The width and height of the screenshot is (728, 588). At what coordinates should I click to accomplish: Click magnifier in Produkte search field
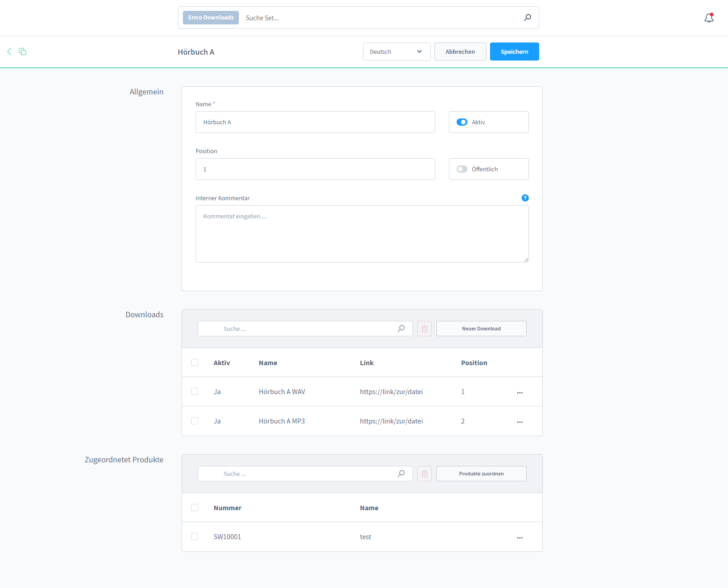click(x=401, y=474)
